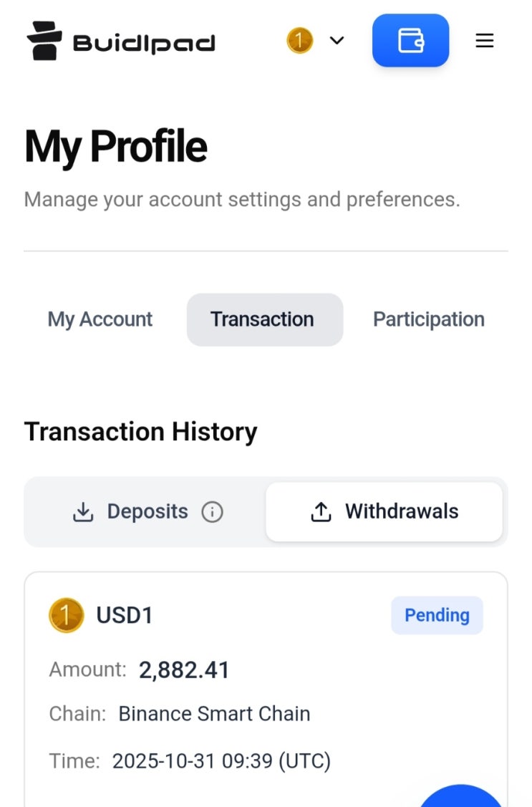Click the Pending status badge

(x=437, y=615)
